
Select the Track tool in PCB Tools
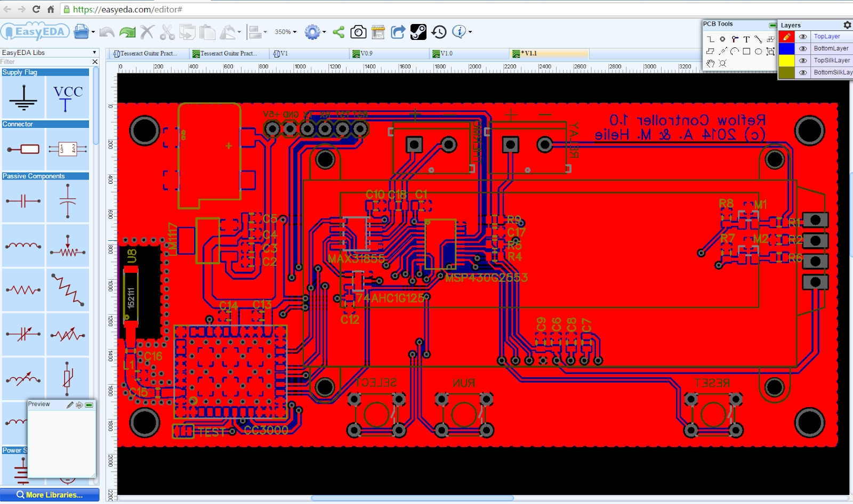point(711,39)
